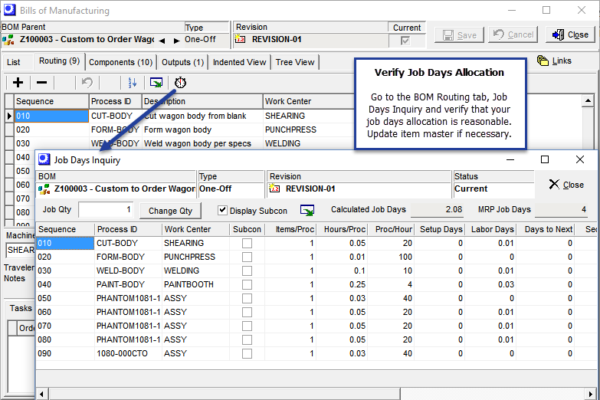Click horizontal scrollbar left arrow in Job Days Inquiry
The height and width of the screenshot is (400, 600).
click(42, 394)
